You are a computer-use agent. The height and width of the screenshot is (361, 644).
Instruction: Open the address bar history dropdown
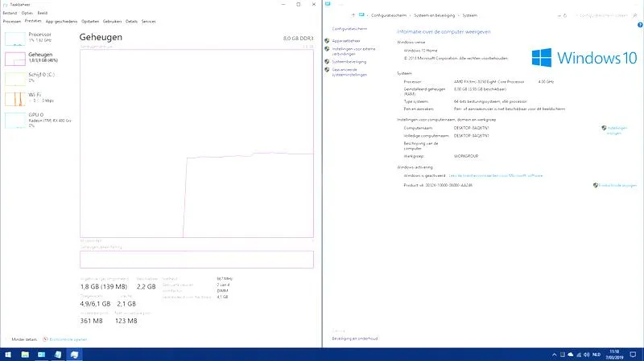(559, 15)
